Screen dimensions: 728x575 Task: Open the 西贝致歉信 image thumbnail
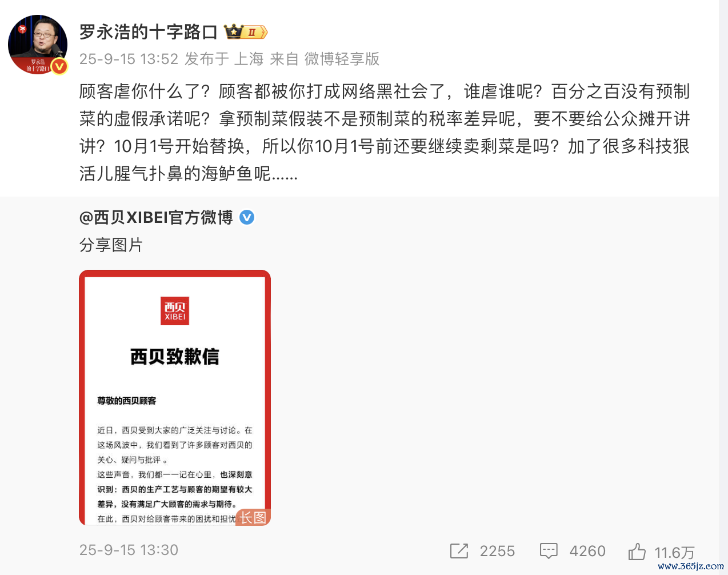pyautogui.click(x=175, y=397)
